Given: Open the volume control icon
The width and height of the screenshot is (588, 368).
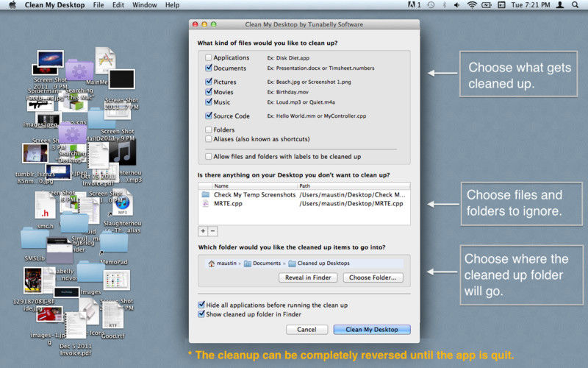Looking at the screenshot, I should point(456,5).
